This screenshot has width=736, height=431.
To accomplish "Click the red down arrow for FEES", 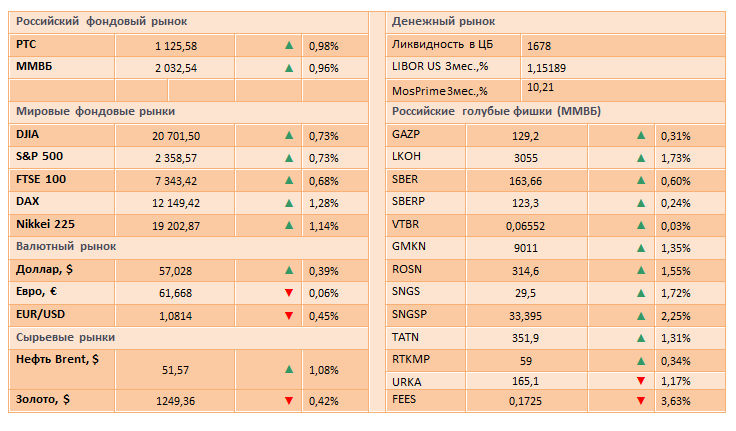I will (x=640, y=401).
